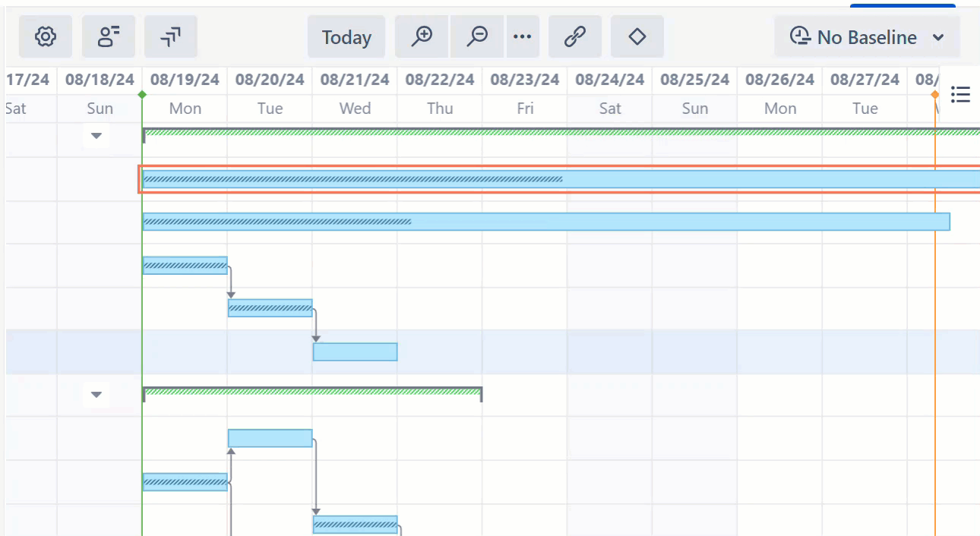Jump to current date with Today button
Image resolution: width=980 pixels, height=536 pixels.
pyautogui.click(x=346, y=36)
